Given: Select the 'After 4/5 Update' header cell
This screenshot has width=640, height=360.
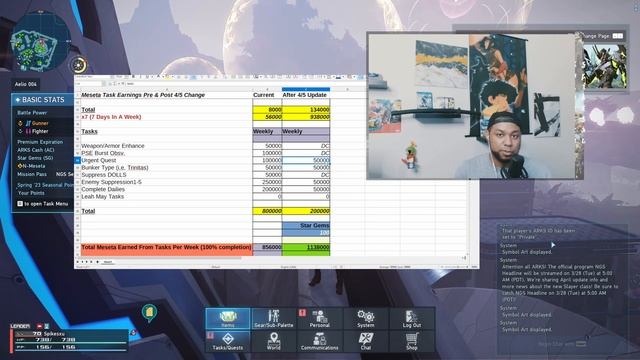Looking at the screenshot, I should 306,95.
